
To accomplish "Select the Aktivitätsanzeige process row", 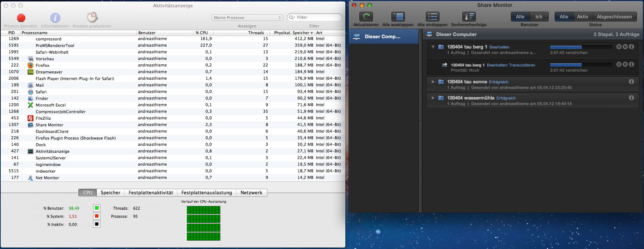I will 173,151.
